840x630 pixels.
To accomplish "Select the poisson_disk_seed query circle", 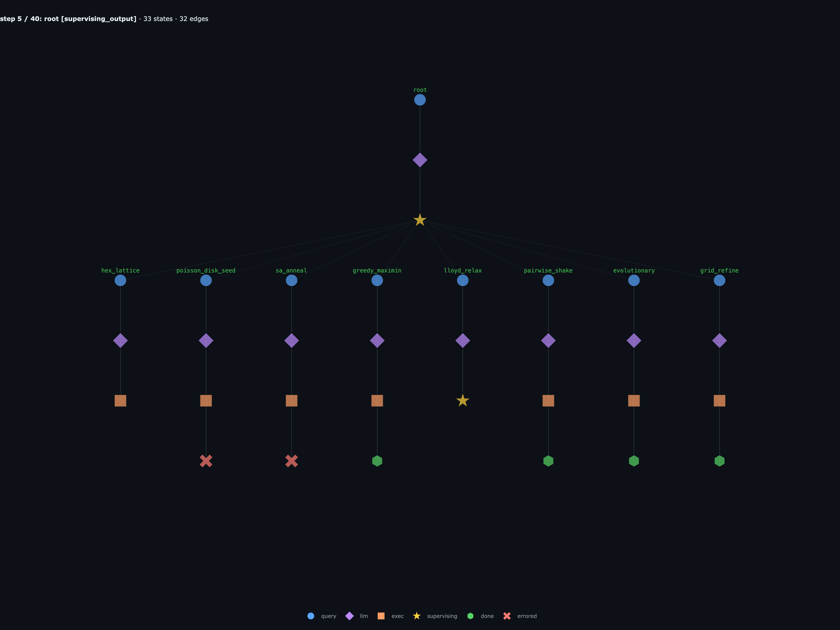I will (x=206, y=280).
